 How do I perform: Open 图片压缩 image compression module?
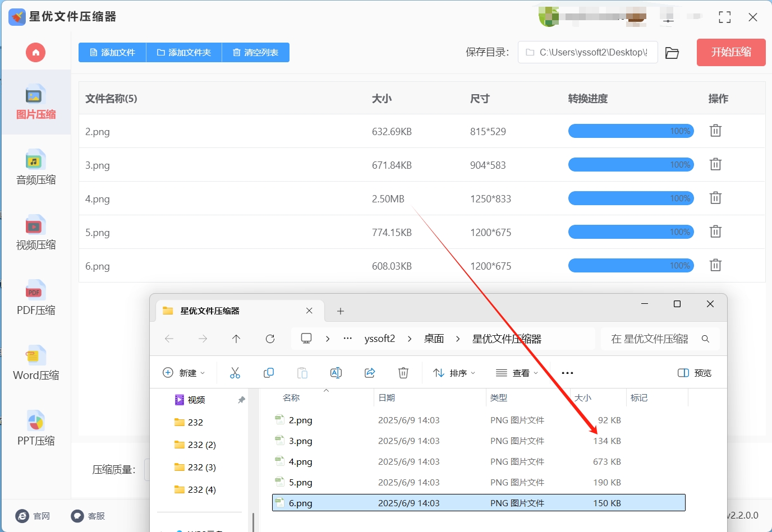[36, 103]
